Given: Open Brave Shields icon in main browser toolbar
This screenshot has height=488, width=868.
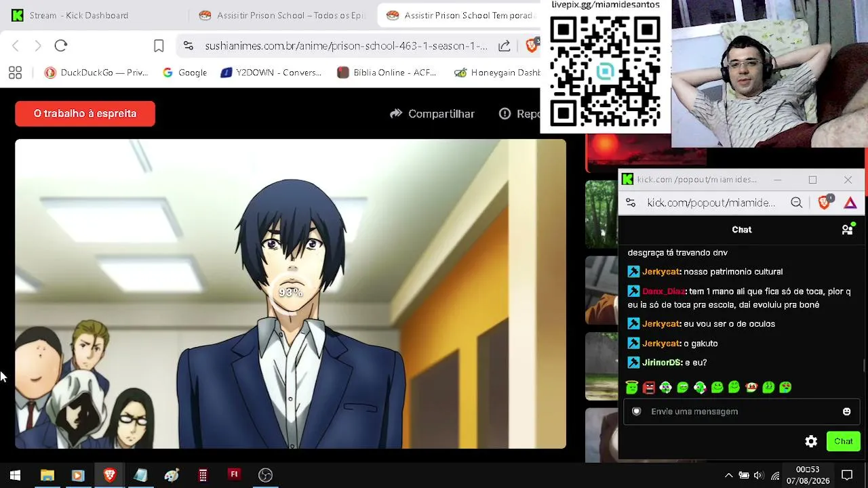Looking at the screenshot, I should [532, 45].
